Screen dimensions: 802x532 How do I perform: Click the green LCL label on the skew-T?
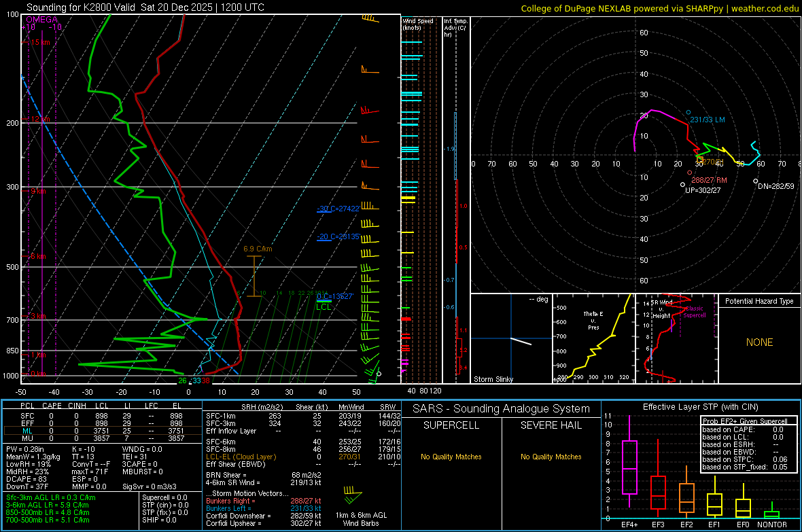coord(324,307)
